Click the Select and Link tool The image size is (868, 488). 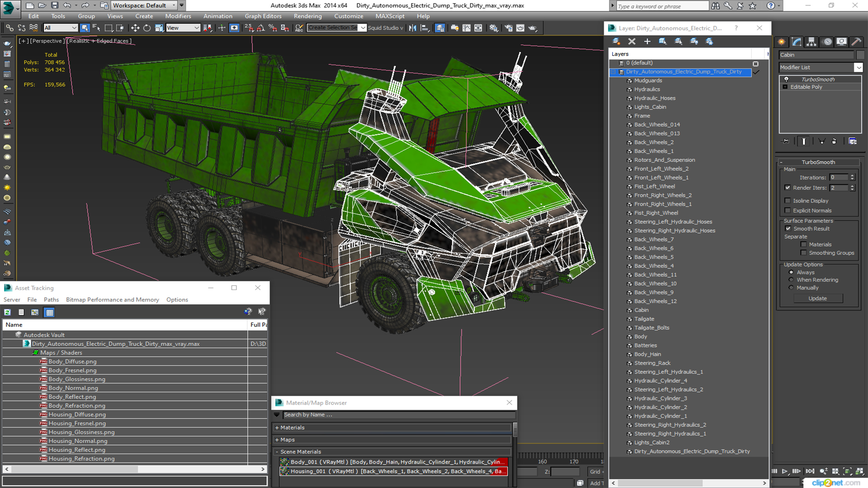pyautogui.click(x=9, y=28)
